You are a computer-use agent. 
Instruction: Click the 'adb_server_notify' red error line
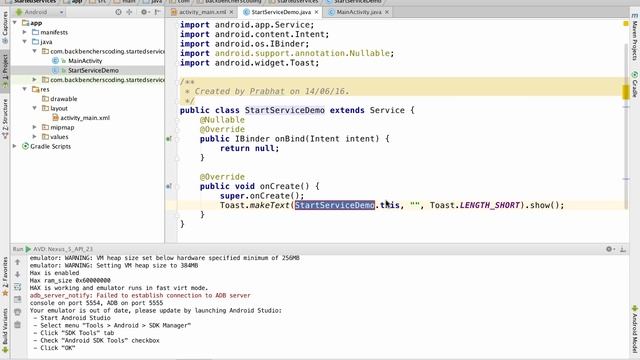pyautogui.click(x=140, y=296)
